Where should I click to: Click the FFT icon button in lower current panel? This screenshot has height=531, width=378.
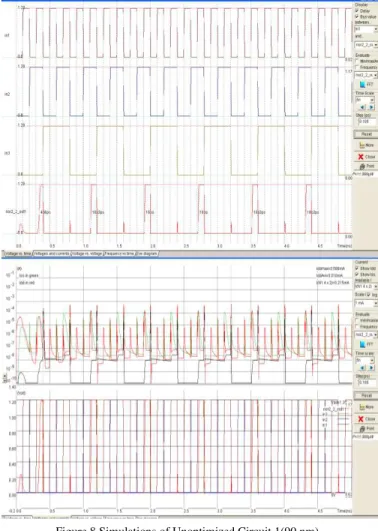(366, 344)
